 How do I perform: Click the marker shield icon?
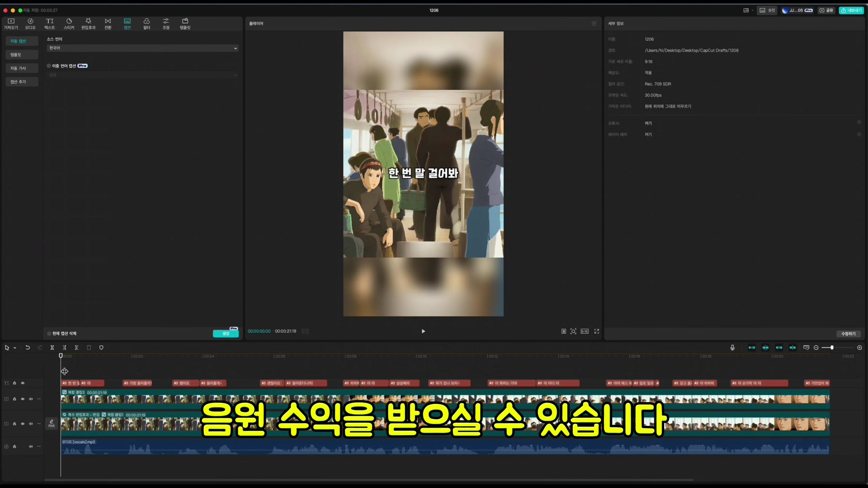click(x=101, y=348)
